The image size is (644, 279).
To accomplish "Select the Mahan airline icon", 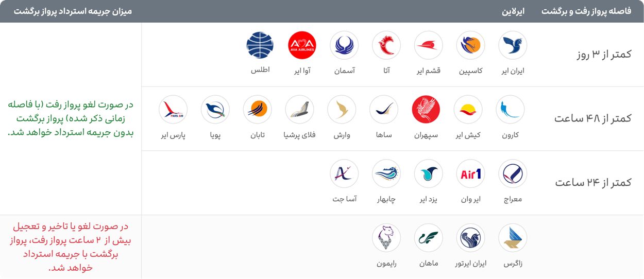I will 429,238.
